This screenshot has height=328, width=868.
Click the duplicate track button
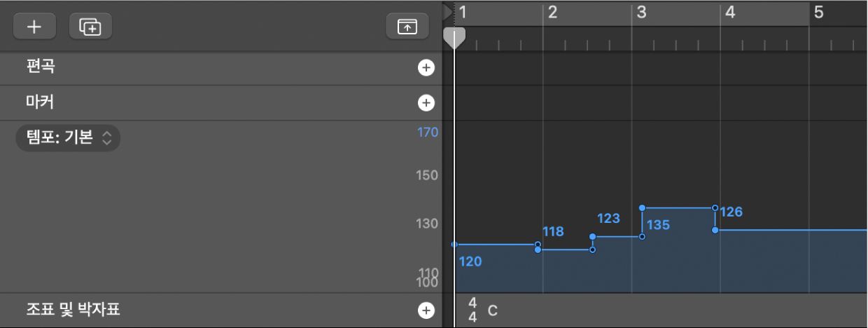coord(90,27)
